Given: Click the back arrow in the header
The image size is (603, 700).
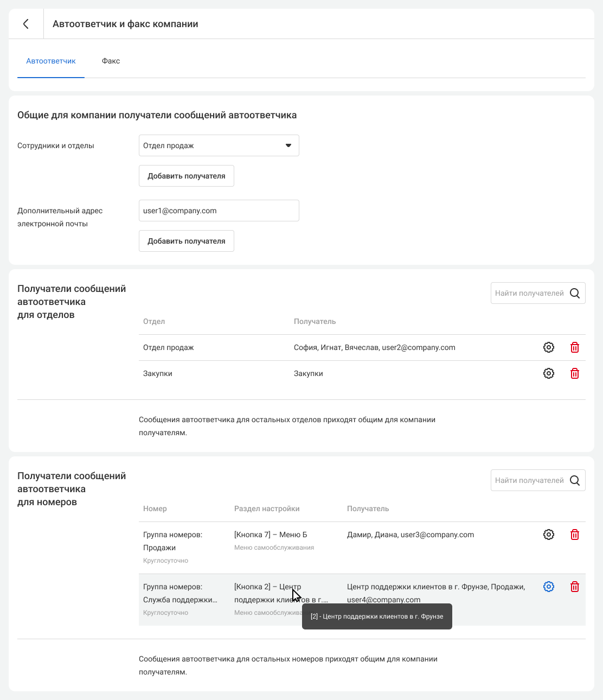Looking at the screenshot, I should pos(25,24).
